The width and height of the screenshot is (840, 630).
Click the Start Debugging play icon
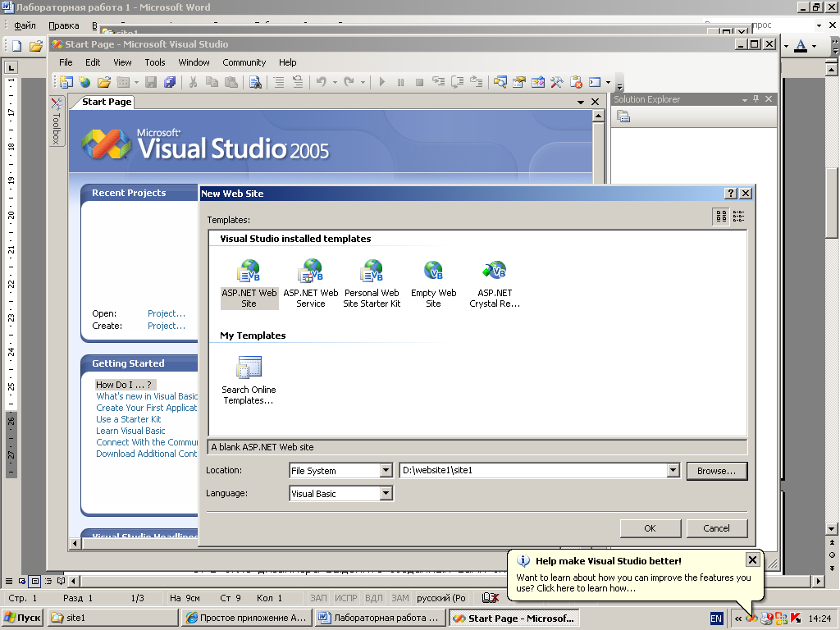pos(382,82)
